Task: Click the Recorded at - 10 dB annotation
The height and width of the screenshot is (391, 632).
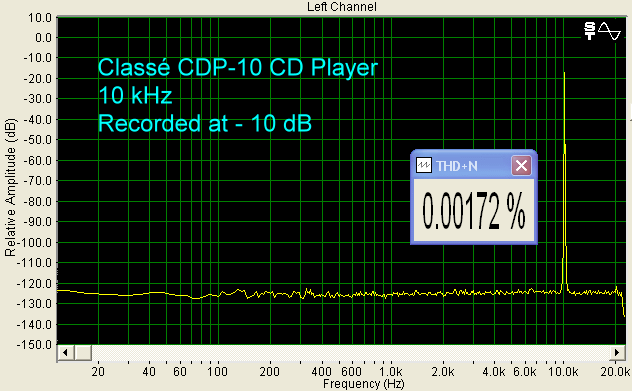Action: tap(205, 123)
